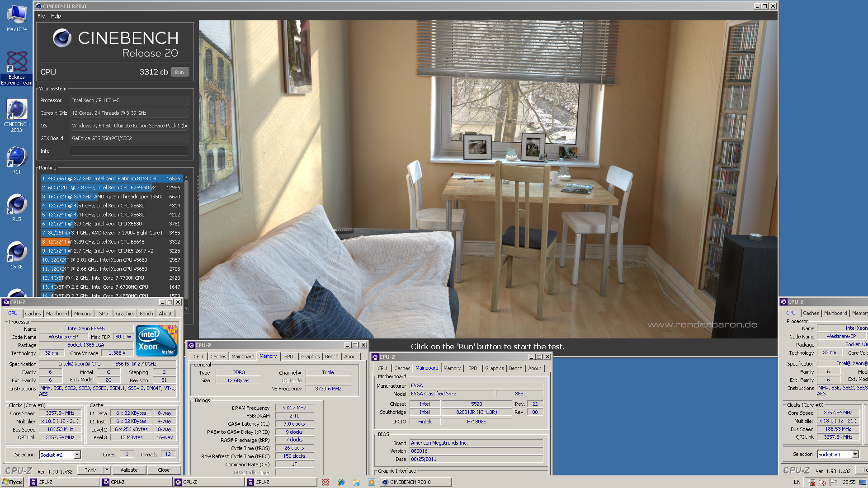The height and width of the screenshot is (488, 868).
Task: Click the Cinebench sphere logo in the header
Action: [x=62, y=38]
